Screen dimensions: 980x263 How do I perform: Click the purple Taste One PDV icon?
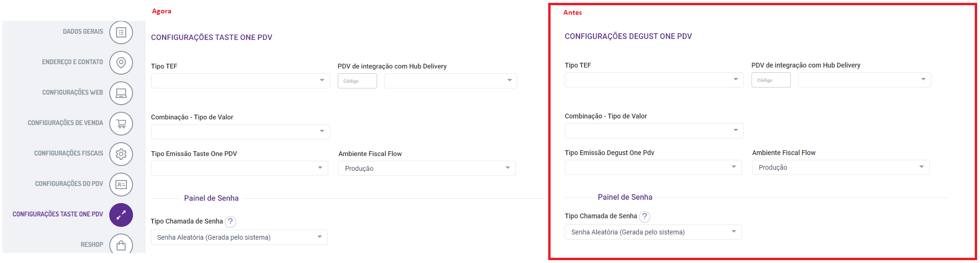tap(121, 215)
